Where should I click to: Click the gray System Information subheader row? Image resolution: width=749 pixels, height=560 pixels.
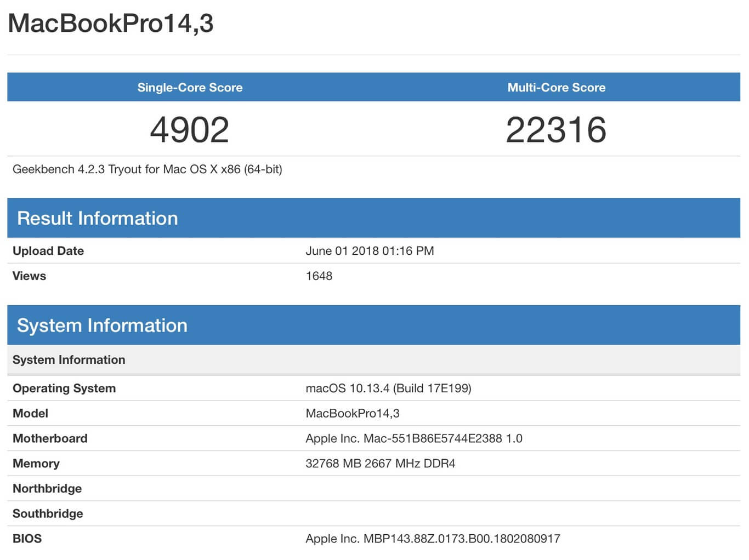pos(373,360)
